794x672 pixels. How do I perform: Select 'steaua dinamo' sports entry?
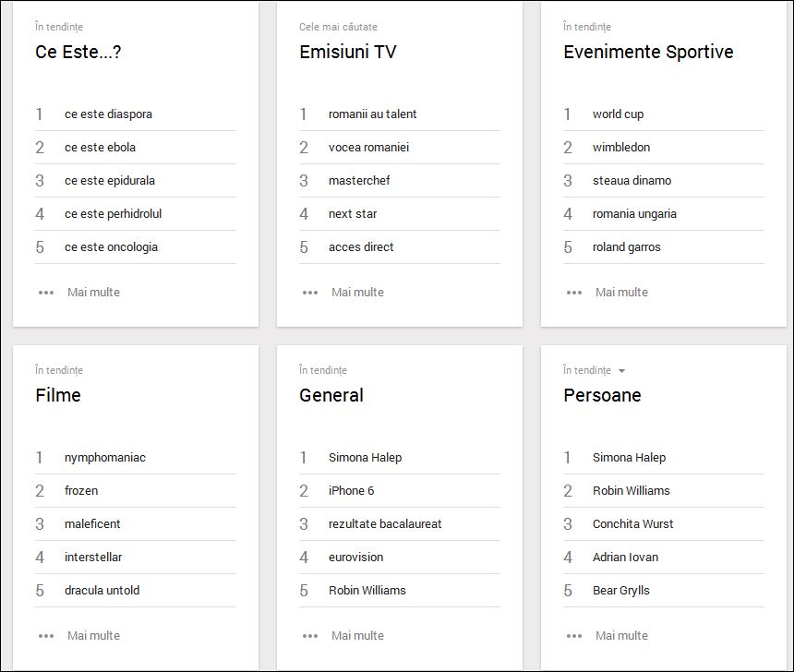(x=632, y=181)
